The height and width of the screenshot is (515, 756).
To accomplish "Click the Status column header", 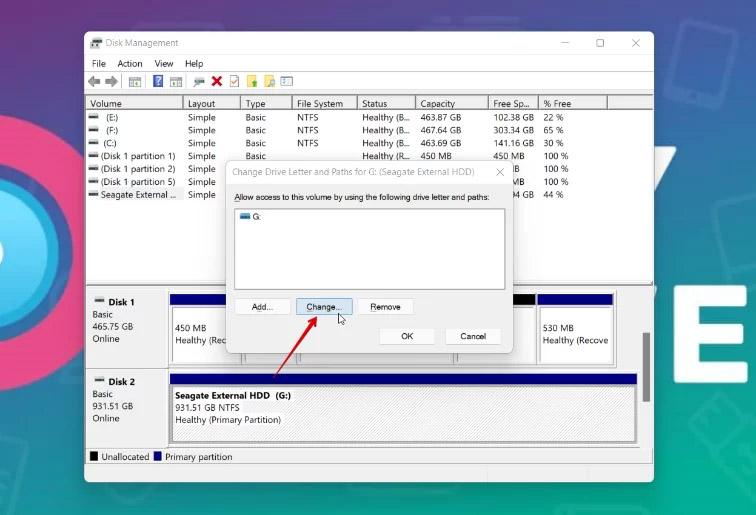I will point(386,103).
